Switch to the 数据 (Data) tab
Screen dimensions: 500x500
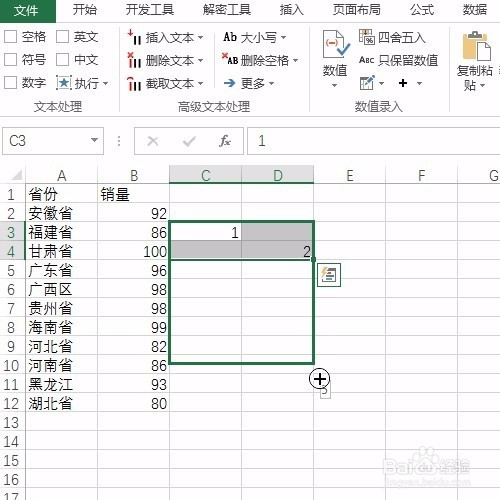click(475, 10)
